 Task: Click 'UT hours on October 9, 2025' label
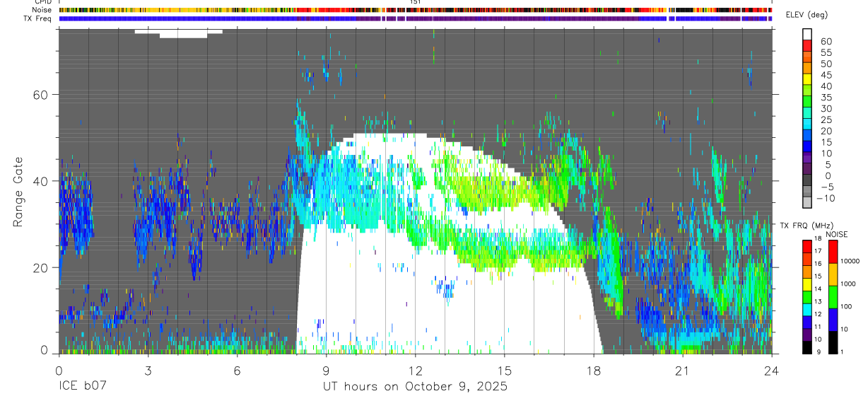click(x=415, y=387)
